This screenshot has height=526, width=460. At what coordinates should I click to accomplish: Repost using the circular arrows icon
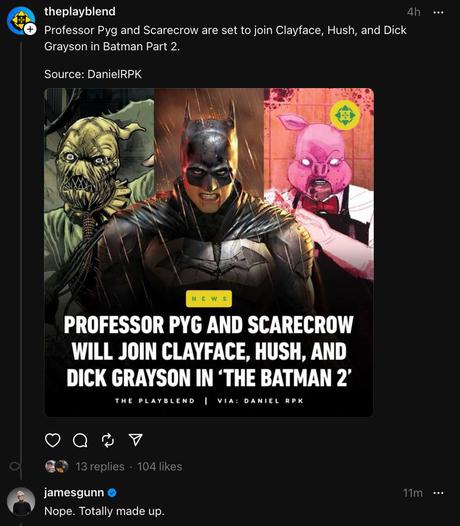(108, 440)
